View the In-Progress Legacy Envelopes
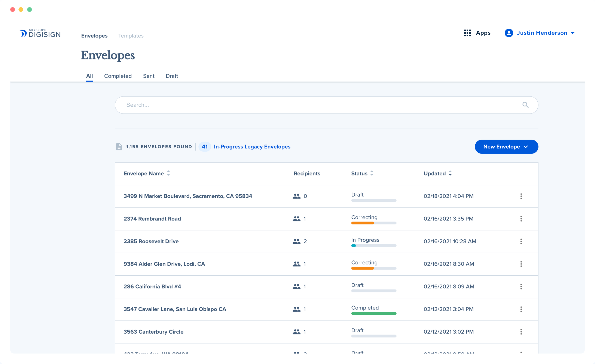Image resolution: width=595 pixels, height=364 pixels. 252,147
